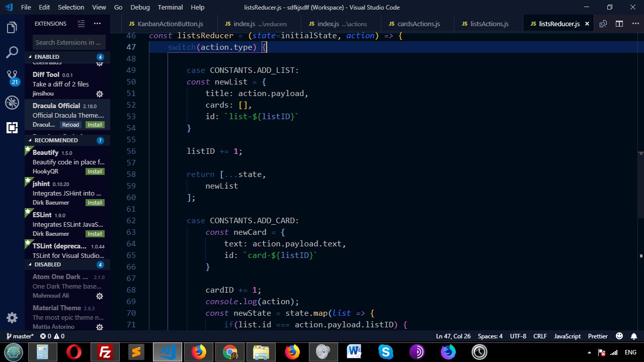This screenshot has height=362, width=644.
Task: Open the editor more actions menu
Action: (x=635, y=24)
